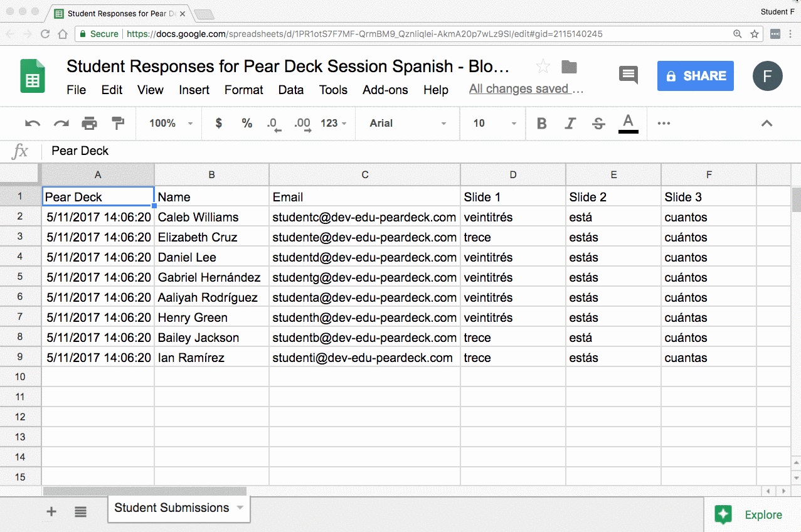Toggle italic formatting
Image resolution: width=801 pixels, height=532 pixels.
click(x=570, y=124)
